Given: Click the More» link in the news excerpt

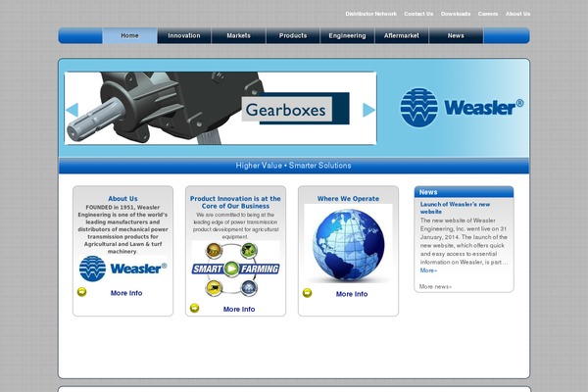Looking at the screenshot, I should pos(428,270).
